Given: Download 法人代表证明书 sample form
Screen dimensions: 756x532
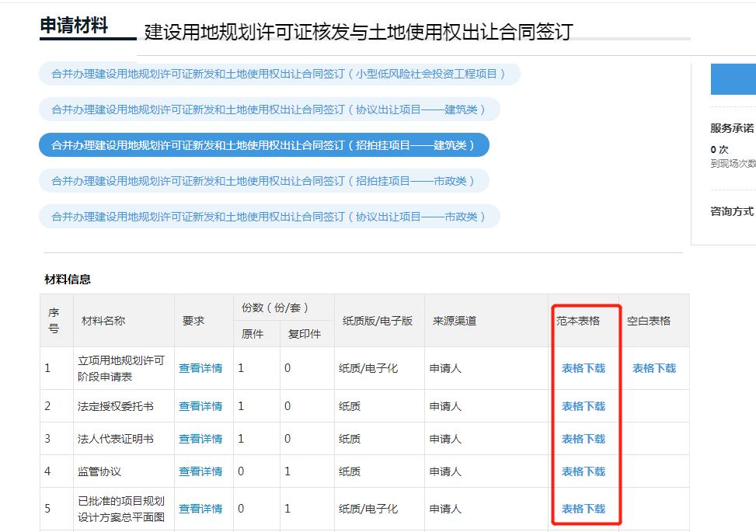Looking at the screenshot, I should (x=583, y=439).
